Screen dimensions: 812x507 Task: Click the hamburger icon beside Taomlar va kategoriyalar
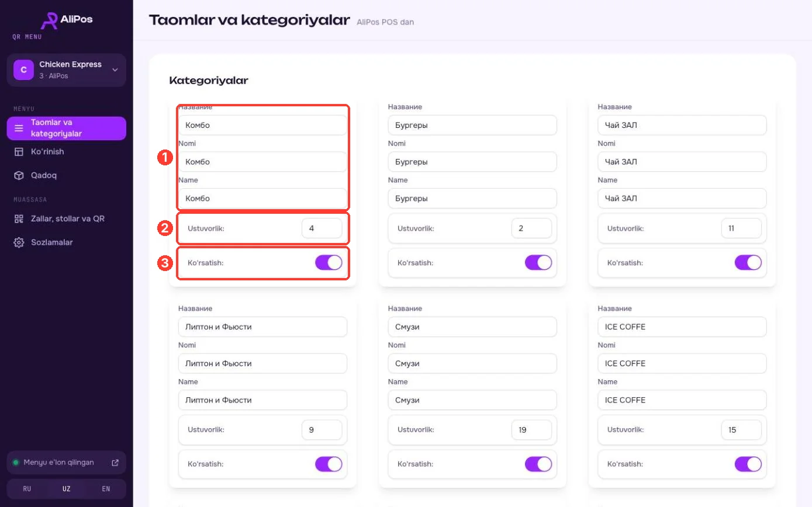[19, 129]
